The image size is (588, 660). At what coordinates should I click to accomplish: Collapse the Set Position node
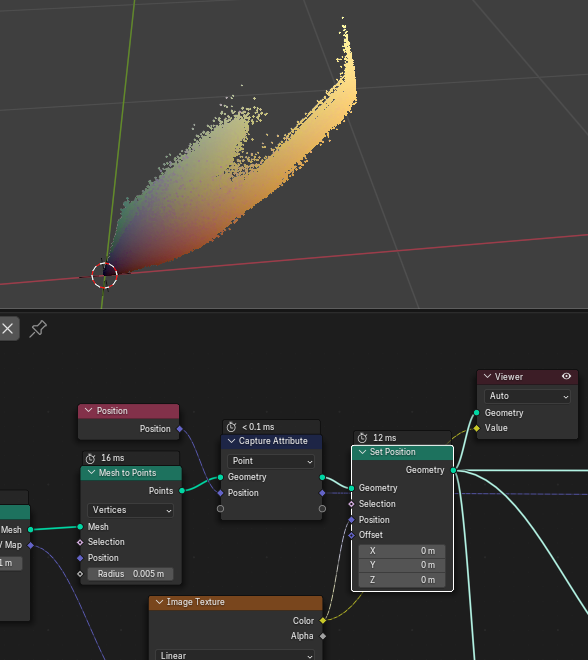362,452
